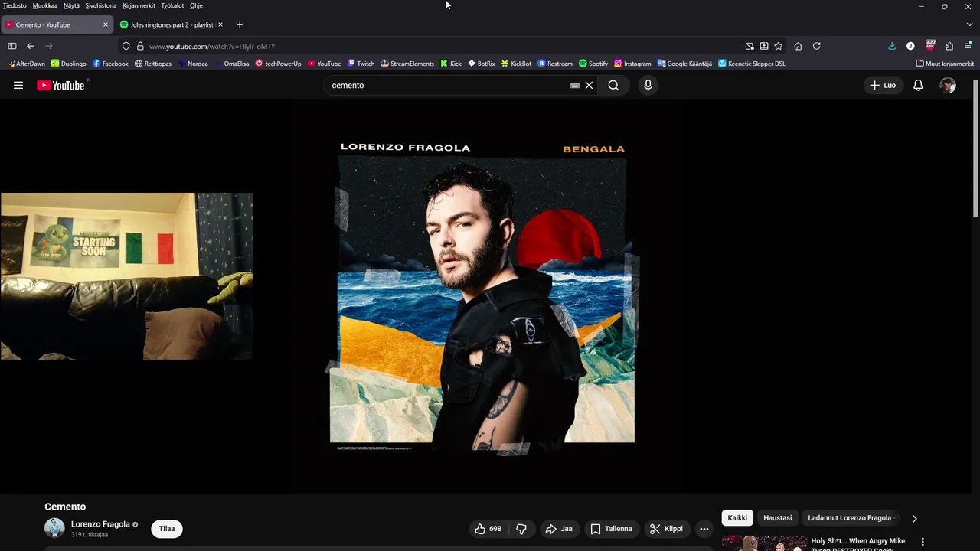Screen dimensions: 980x551
Task: Open the browser home icon
Action: point(798,46)
